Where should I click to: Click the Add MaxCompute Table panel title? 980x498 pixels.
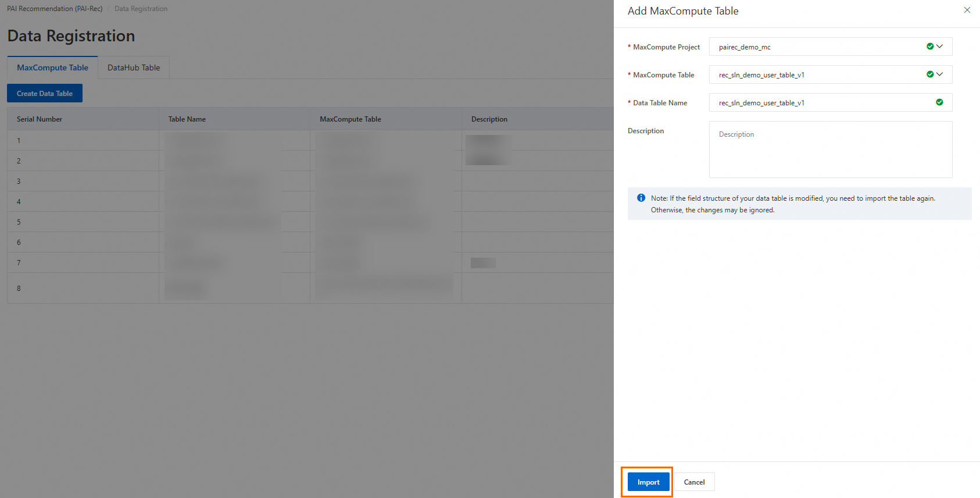(683, 11)
